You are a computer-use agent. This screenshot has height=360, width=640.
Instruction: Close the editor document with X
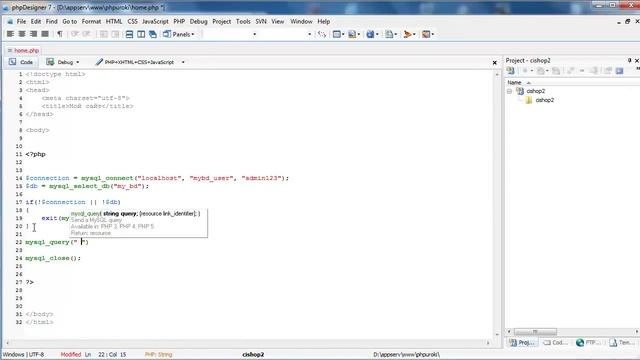pyautogui.click(x=495, y=62)
